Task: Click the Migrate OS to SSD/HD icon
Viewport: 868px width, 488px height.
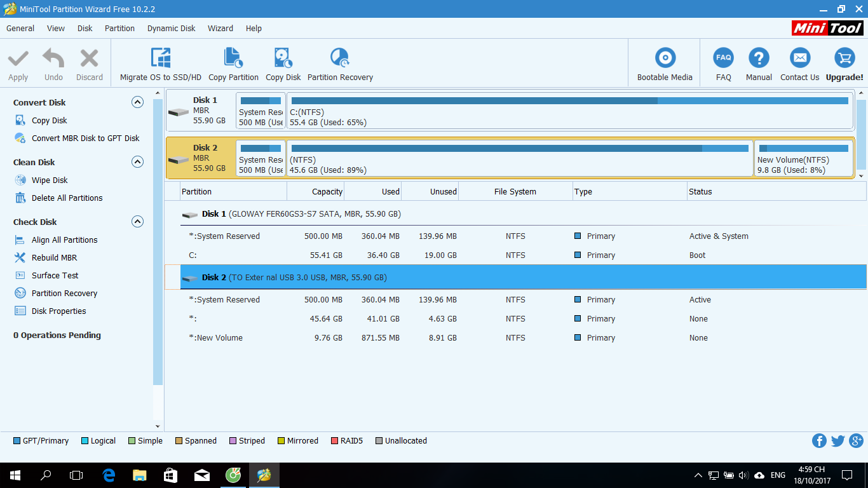Action: [x=160, y=58]
